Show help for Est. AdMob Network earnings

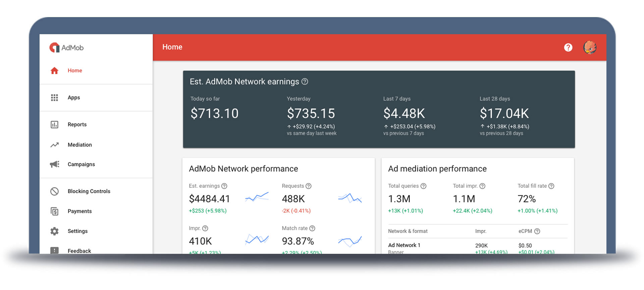(305, 81)
